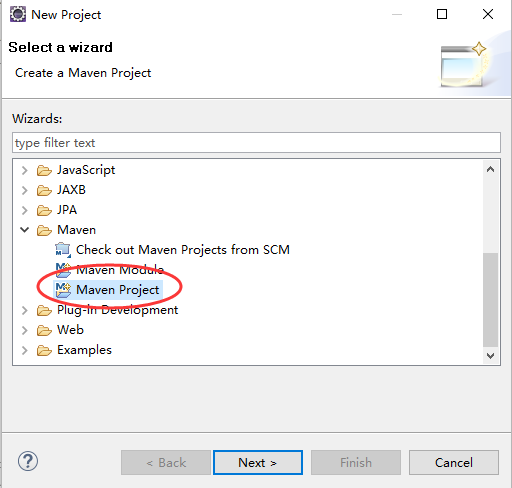Cancel the New Project wizard
This screenshot has width=512, height=488.
454,463
